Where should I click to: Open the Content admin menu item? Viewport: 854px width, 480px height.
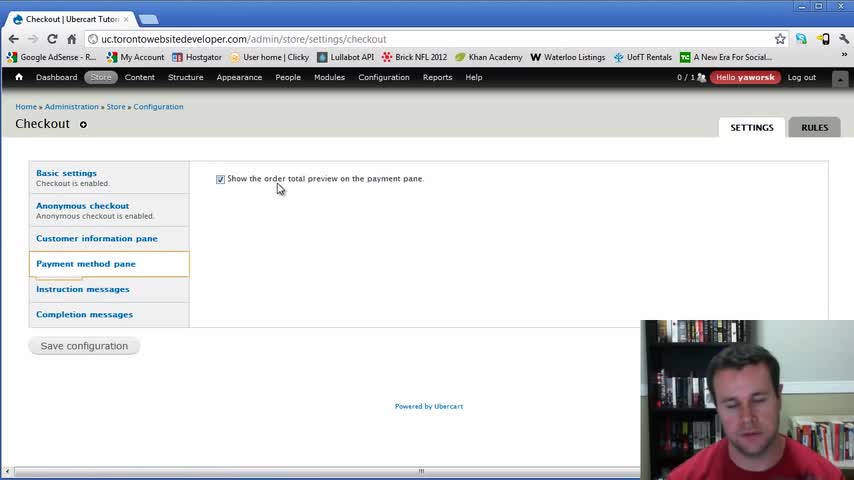pyautogui.click(x=139, y=77)
